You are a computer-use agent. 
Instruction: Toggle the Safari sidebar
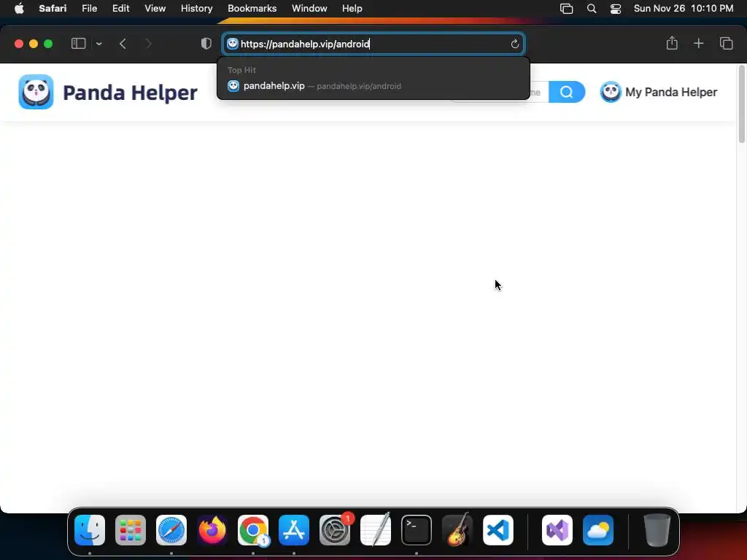tap(78, 44)
